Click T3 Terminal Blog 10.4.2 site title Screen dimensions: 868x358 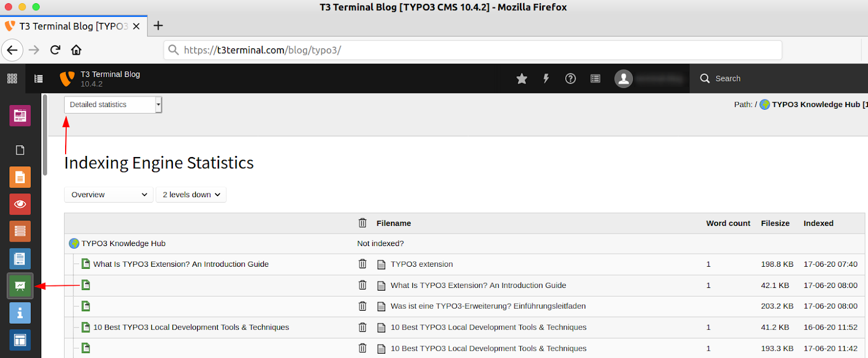tap(110, 79)
